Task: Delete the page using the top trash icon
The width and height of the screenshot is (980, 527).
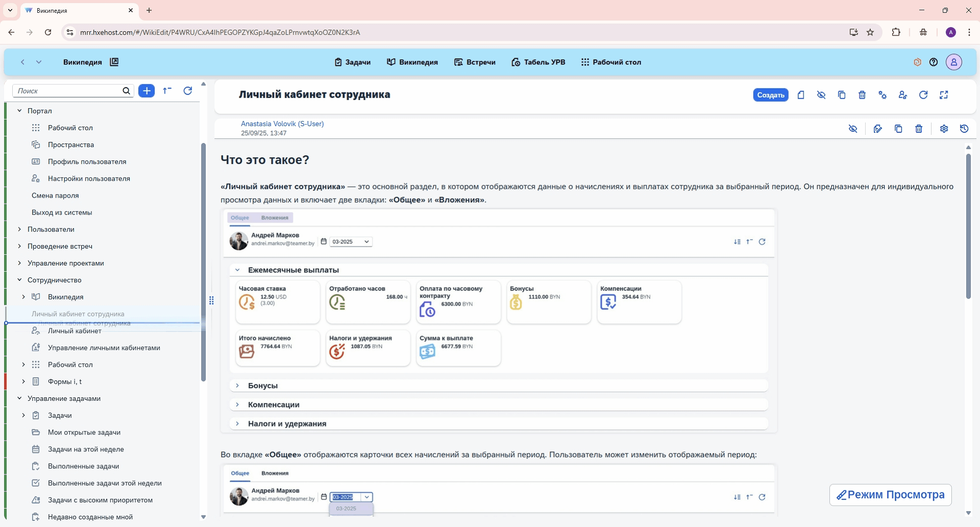Action: point(862,95)
